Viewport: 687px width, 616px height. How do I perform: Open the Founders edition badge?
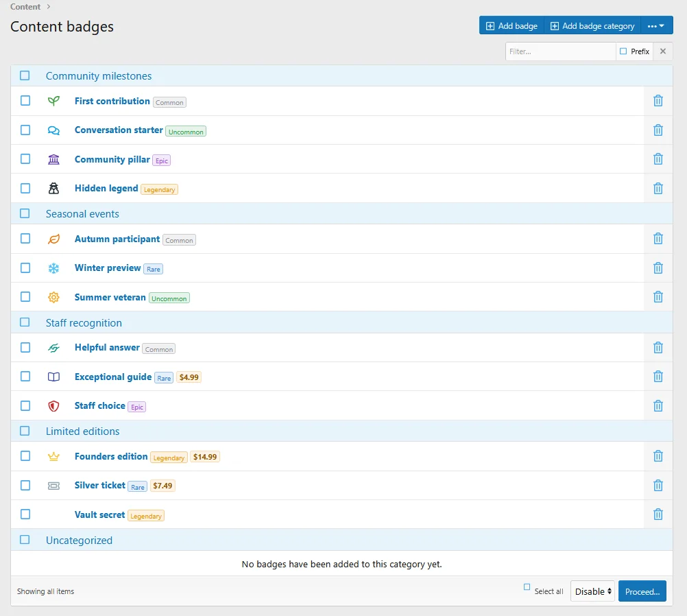(111, 456)
